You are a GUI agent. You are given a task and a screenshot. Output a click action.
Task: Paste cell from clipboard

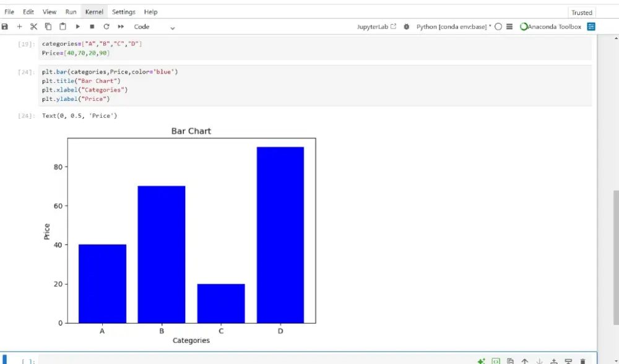point(62,26)
